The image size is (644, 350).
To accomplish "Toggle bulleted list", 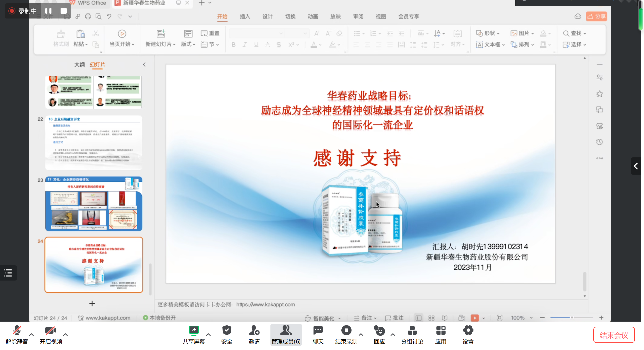I will pos(357,33).
